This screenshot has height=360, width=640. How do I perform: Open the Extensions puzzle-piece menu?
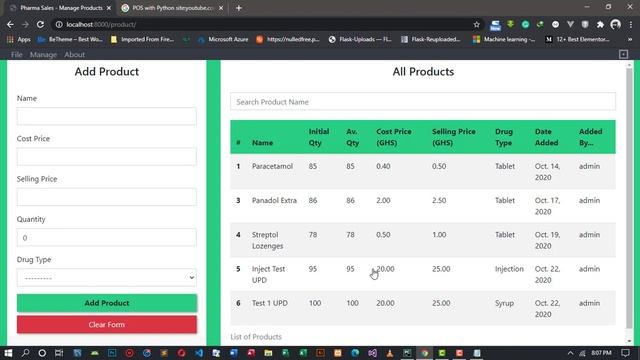click(600, 24)
